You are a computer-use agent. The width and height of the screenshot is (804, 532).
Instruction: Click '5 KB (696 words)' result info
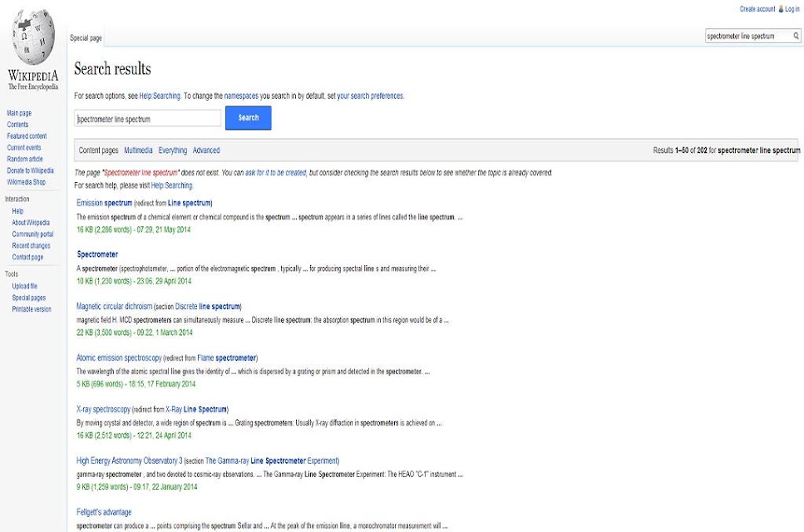click(x=100, y=384)
